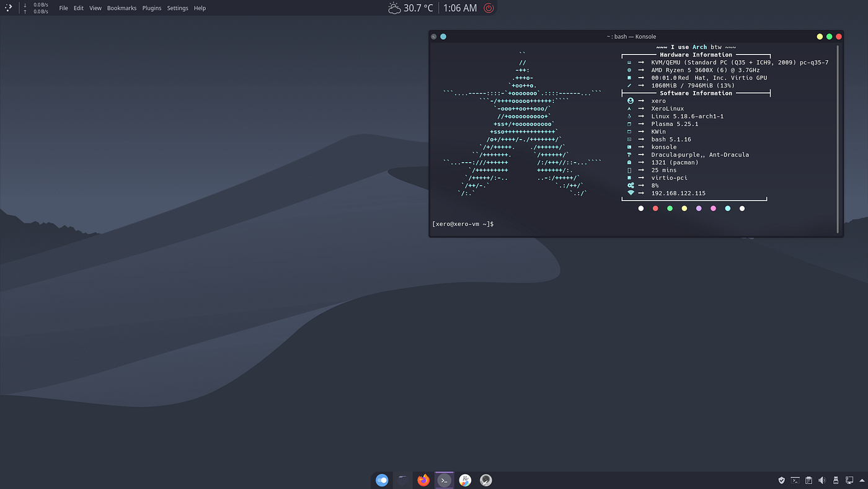Click the text '1060MiB / 7946MiB (13%)'
The height and width of the screenshot is (489, 868).
tap(693, 86)
